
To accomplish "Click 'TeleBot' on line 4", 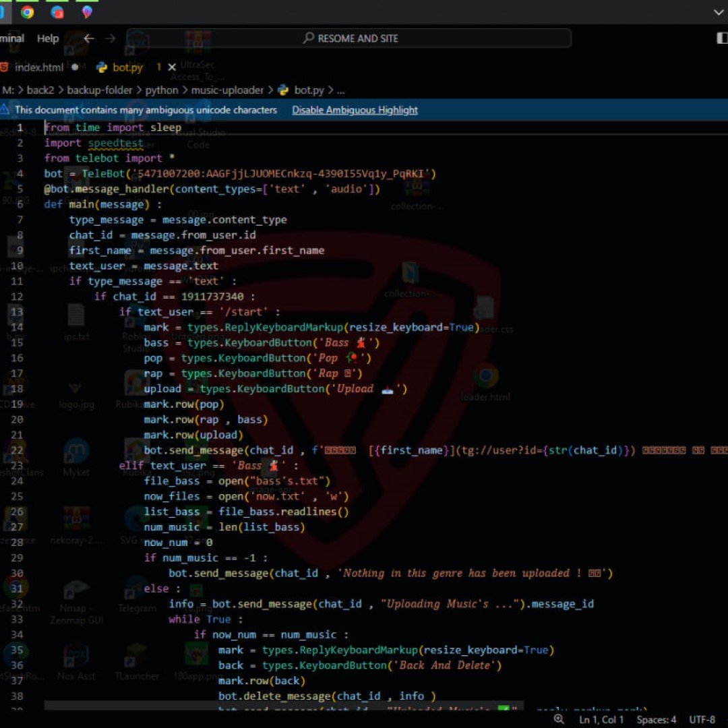I will tap(103, 174).
